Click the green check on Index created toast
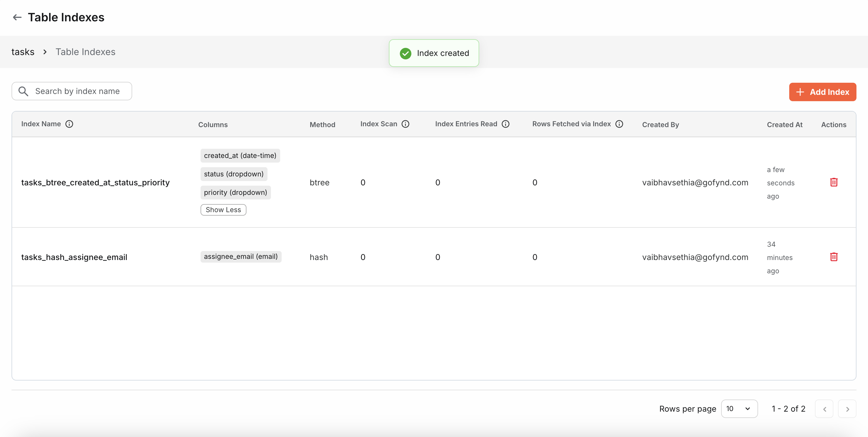 coord(405,53)
